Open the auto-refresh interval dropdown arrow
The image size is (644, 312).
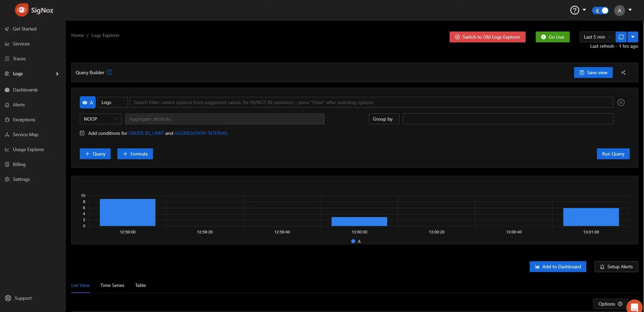tap(633, 37)
